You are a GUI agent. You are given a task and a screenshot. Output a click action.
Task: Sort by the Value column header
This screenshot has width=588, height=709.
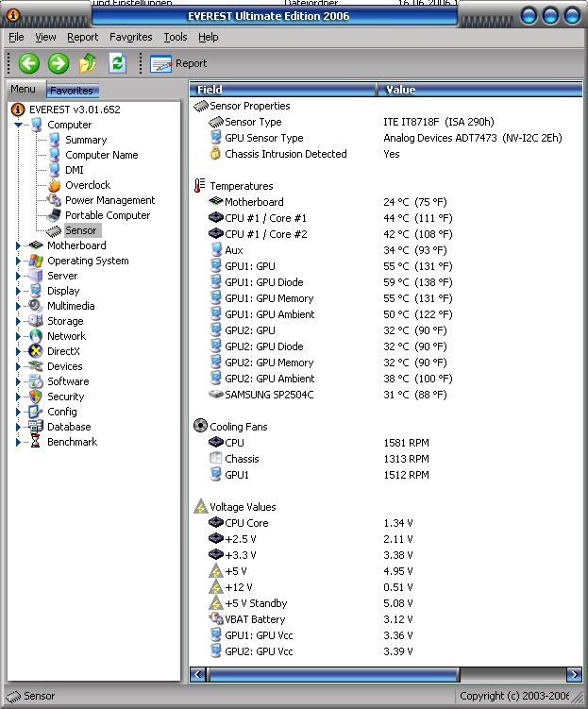pyautogui.click(x=479, y=90)
